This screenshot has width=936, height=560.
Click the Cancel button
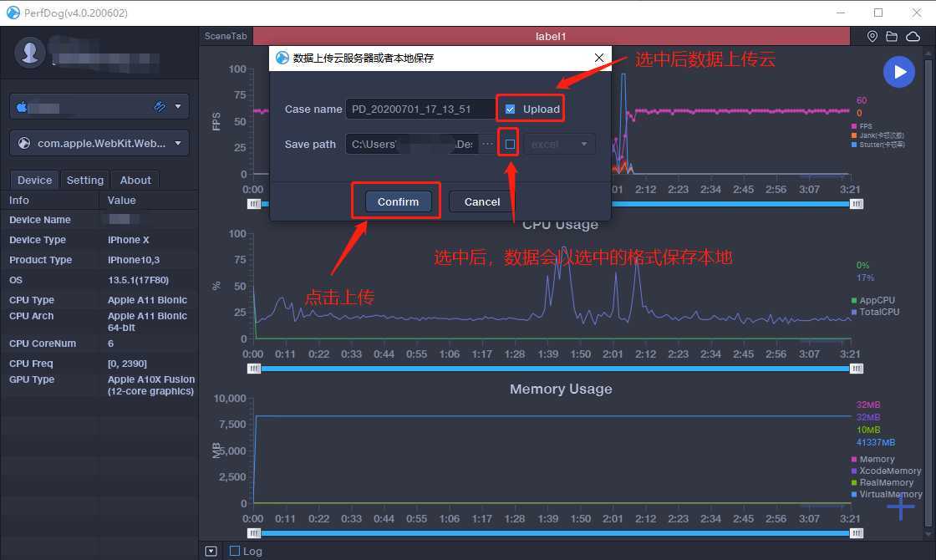481,201
